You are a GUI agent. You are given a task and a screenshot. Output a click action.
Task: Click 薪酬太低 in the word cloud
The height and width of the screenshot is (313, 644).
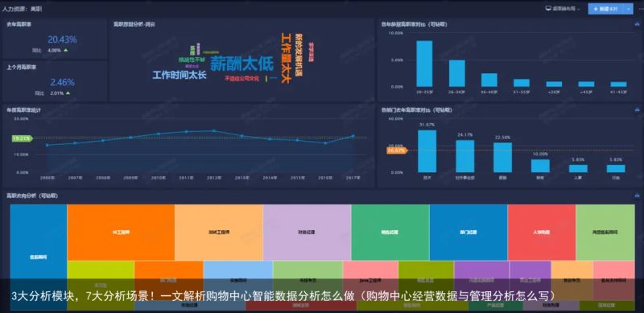tap(242, 64)
